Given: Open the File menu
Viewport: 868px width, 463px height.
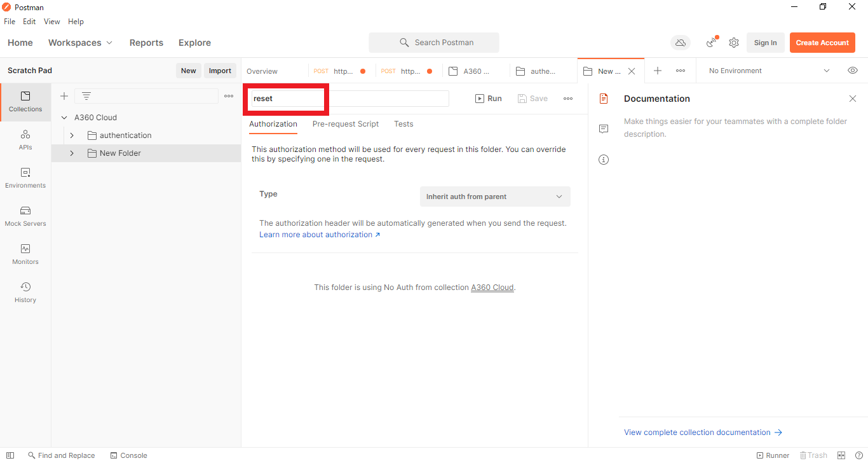Looking at the screenshot, I should click(10, 22).
